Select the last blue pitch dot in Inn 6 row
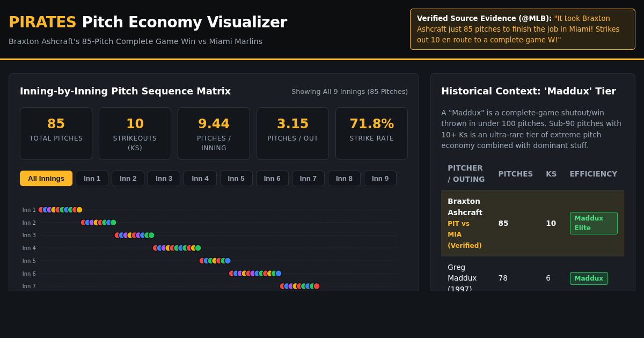 [279, 274]
